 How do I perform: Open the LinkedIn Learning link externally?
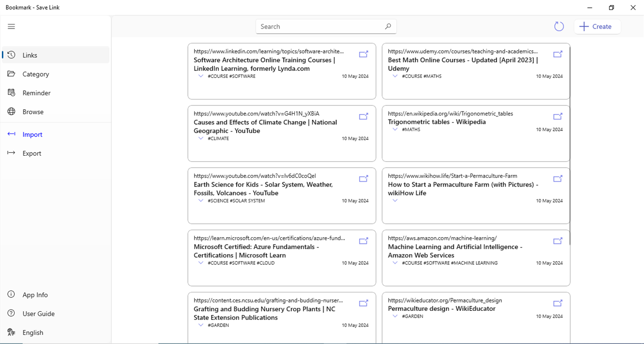(363, 54)
